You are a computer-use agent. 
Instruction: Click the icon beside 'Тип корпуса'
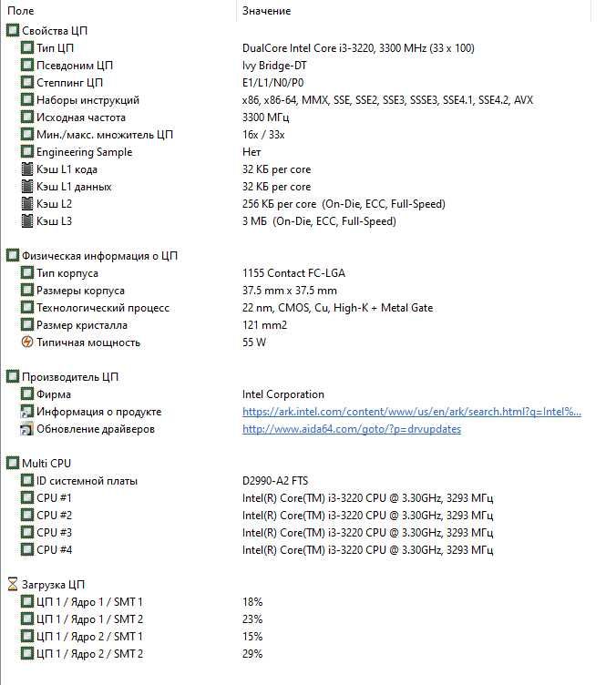click(x=27, y=273)
